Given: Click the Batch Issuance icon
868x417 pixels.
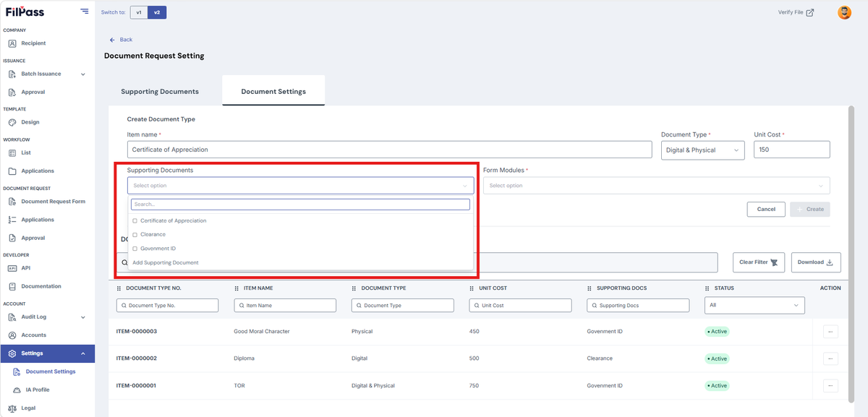Looking at the screenshot, I should click(x=12, y=74).
